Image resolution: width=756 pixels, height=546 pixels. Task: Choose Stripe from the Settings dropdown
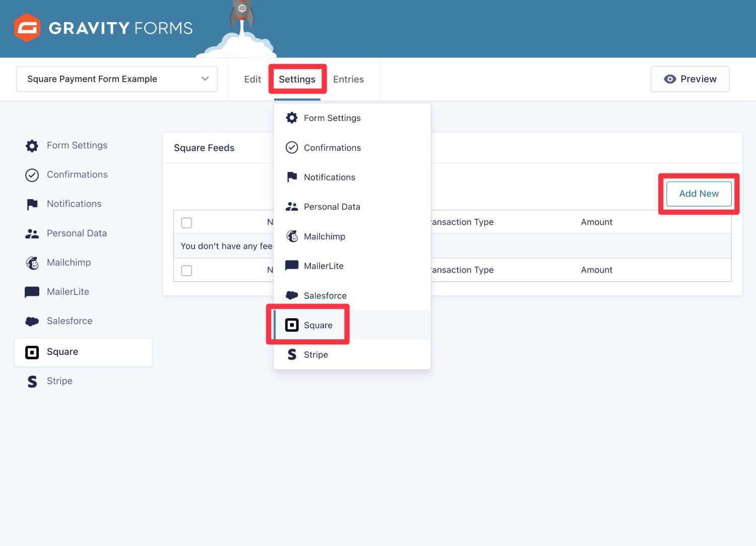pyautogui.click(x=352, y=354)
